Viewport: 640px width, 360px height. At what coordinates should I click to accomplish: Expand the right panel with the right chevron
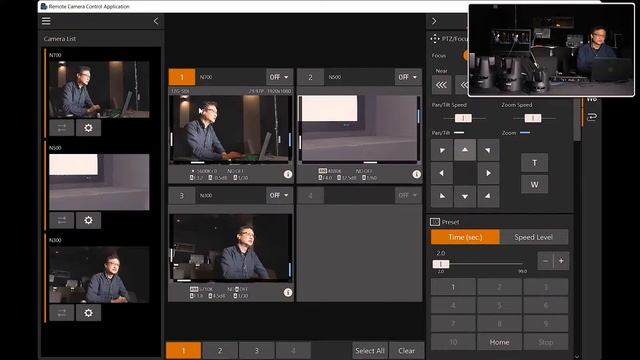click(434, 21)
